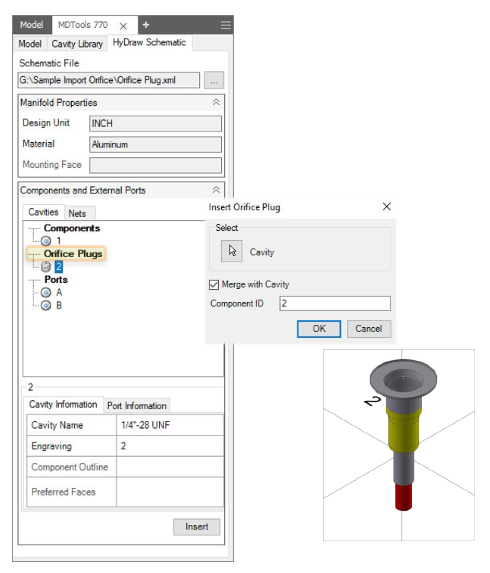Open the Nets tab
The image size is (490, 573).
pos(77,213)
